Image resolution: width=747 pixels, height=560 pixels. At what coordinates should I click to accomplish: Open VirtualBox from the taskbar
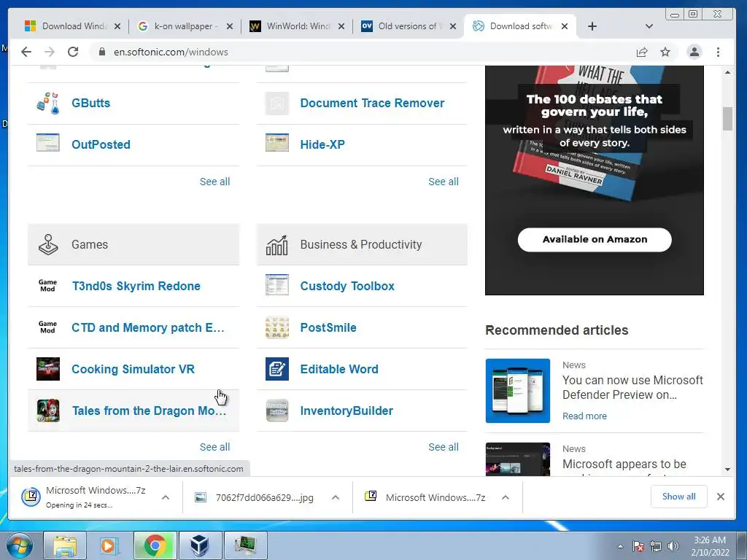coord(200,545)
